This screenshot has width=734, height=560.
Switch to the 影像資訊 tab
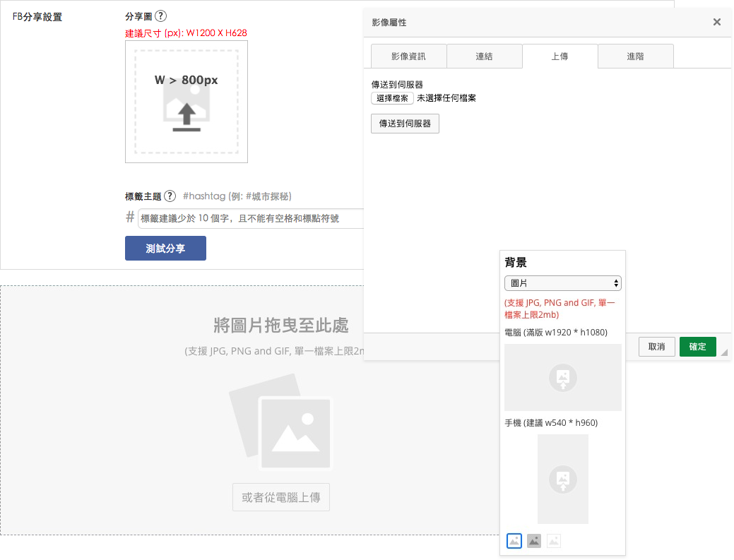point(408,56)
